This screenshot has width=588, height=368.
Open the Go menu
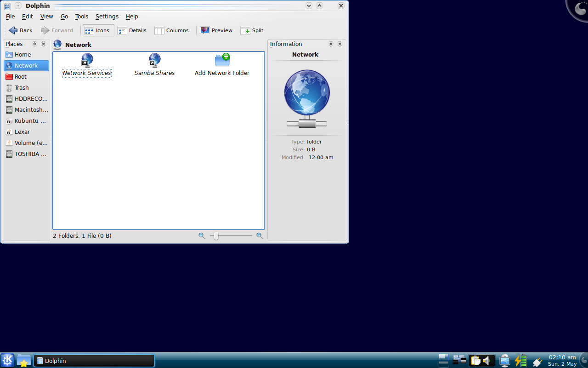tap(64, 16)
